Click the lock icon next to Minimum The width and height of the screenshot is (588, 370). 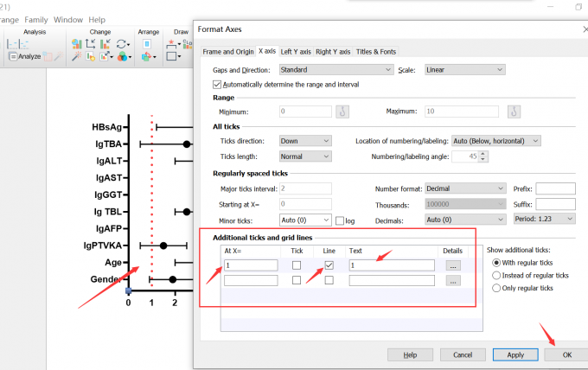(342, 112)
